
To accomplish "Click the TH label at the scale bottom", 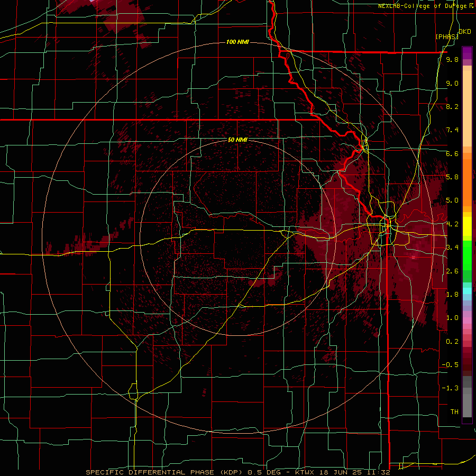I will pos(454,412).
